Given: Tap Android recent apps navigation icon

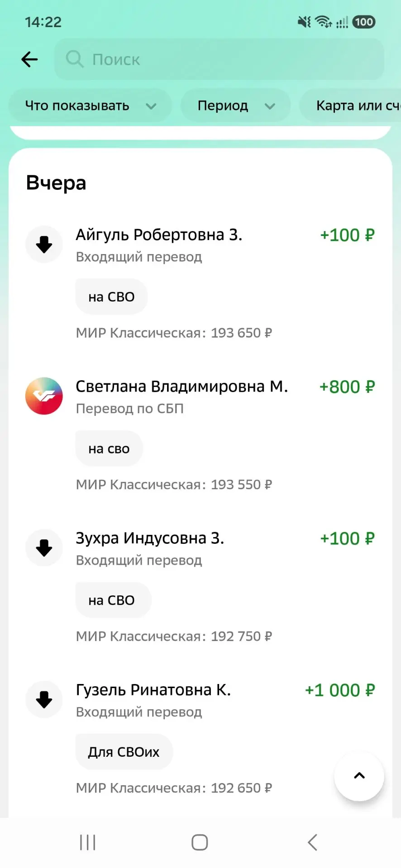Looking at the screenshot, I should pyautogui.click(x=87, y=842).
